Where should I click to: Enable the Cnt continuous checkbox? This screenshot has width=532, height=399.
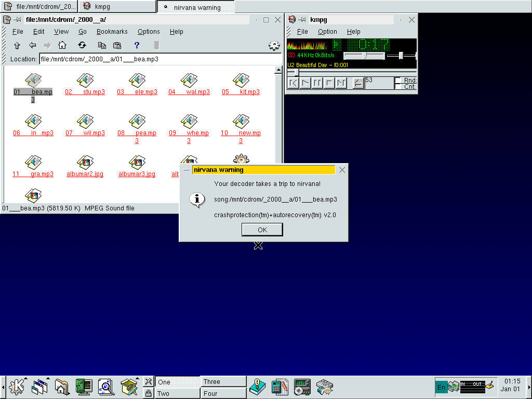[398, 86]
